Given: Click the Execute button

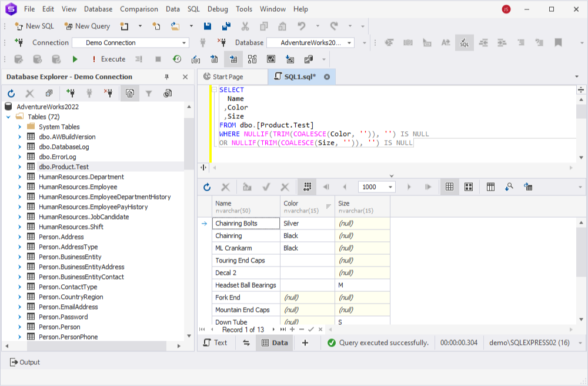Looking at the screenshot, I should click(109, 59).
